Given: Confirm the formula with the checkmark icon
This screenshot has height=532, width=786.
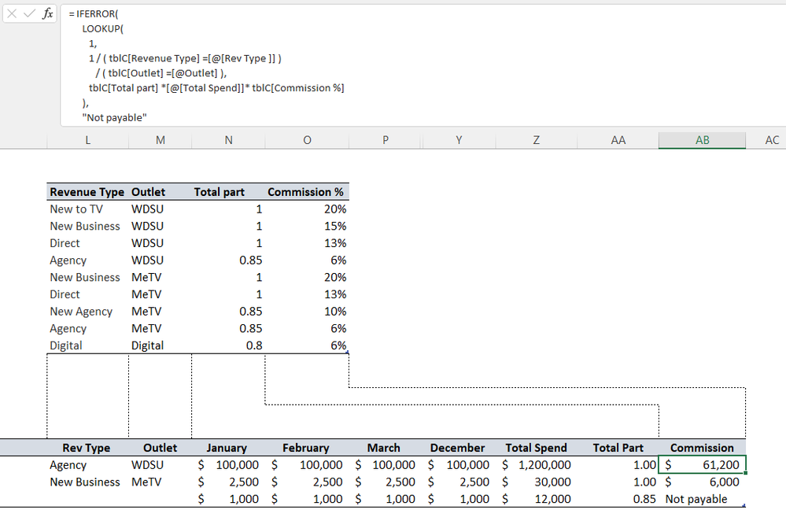Looking at the screenshot, I should (x=30, y=13).
